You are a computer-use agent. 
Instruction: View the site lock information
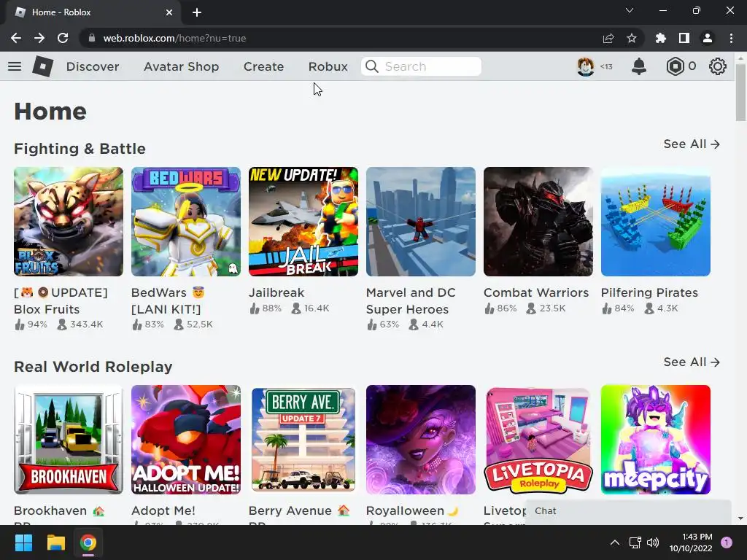[x=92, y=38]
